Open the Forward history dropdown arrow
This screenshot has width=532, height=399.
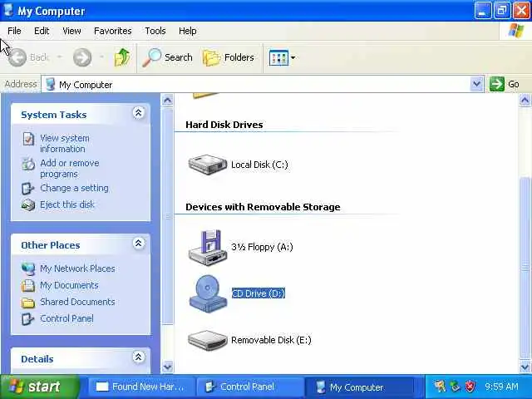tap(101, 57)
